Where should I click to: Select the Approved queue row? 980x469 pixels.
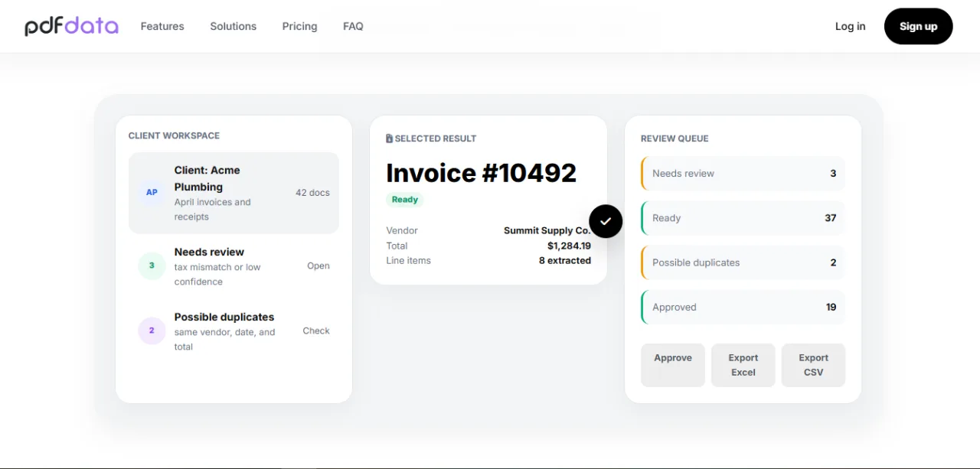coord(743,307)
